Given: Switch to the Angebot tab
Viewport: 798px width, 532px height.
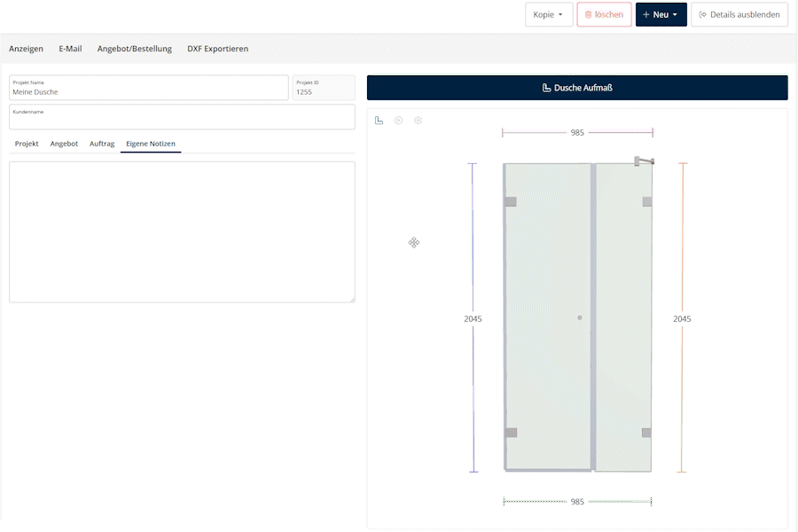Looking at the screenshot, I should click(x=64, y=144).
